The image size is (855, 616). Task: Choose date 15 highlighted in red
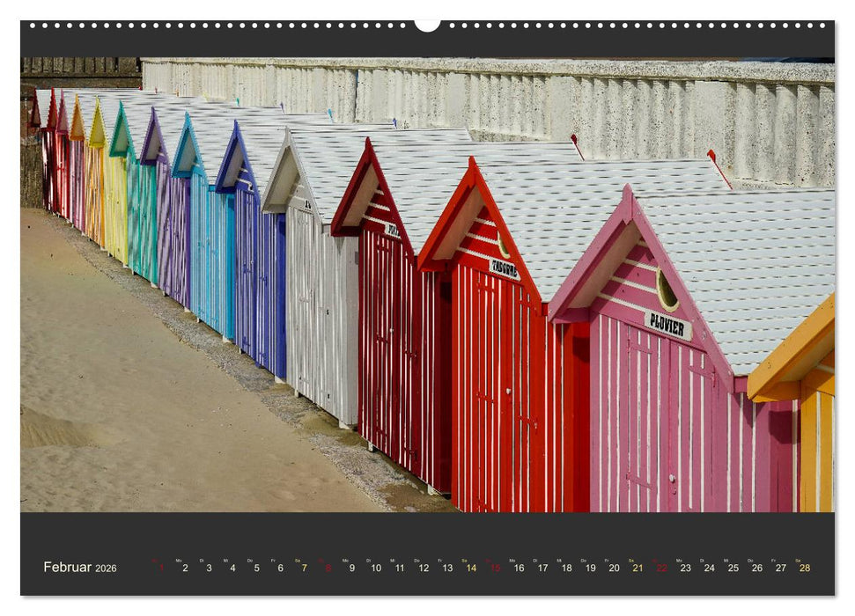coord(495,568)
